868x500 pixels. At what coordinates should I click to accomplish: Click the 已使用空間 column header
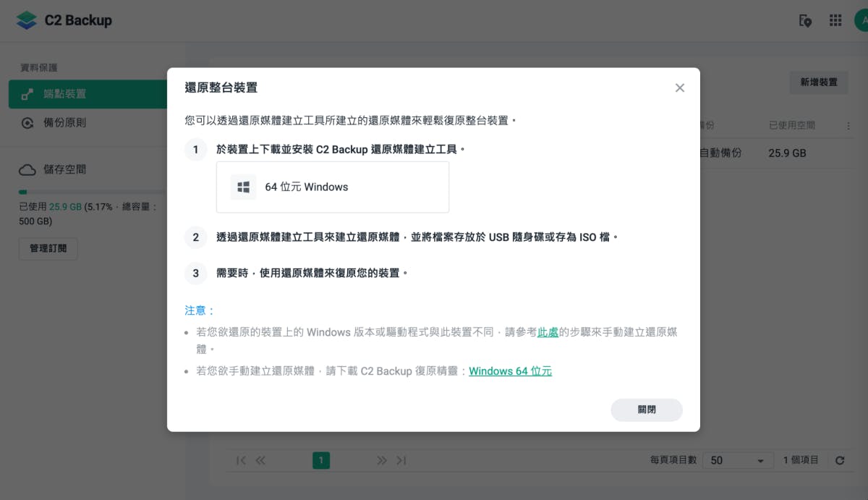[x=791, y=125]
